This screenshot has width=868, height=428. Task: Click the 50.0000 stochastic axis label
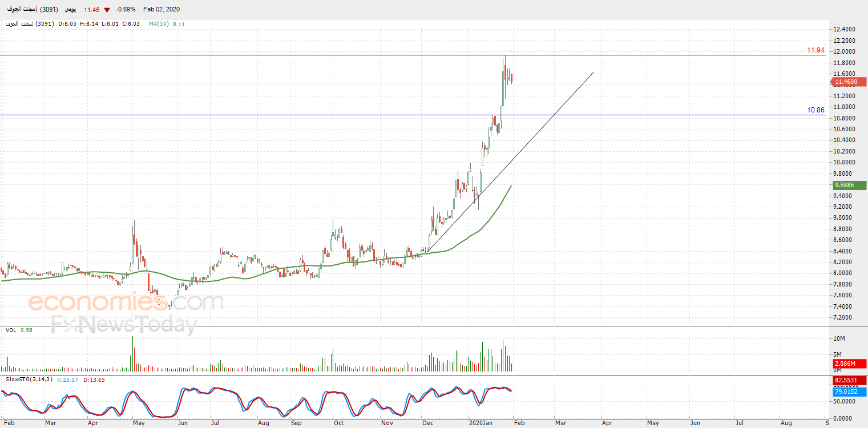pyautogui.click(x=843, y=402)
